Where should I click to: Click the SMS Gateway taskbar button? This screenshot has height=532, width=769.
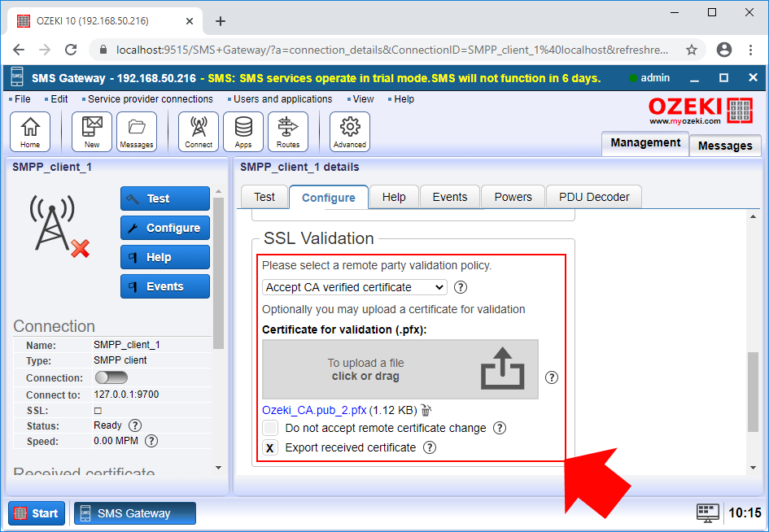click(x=135, y=513)
